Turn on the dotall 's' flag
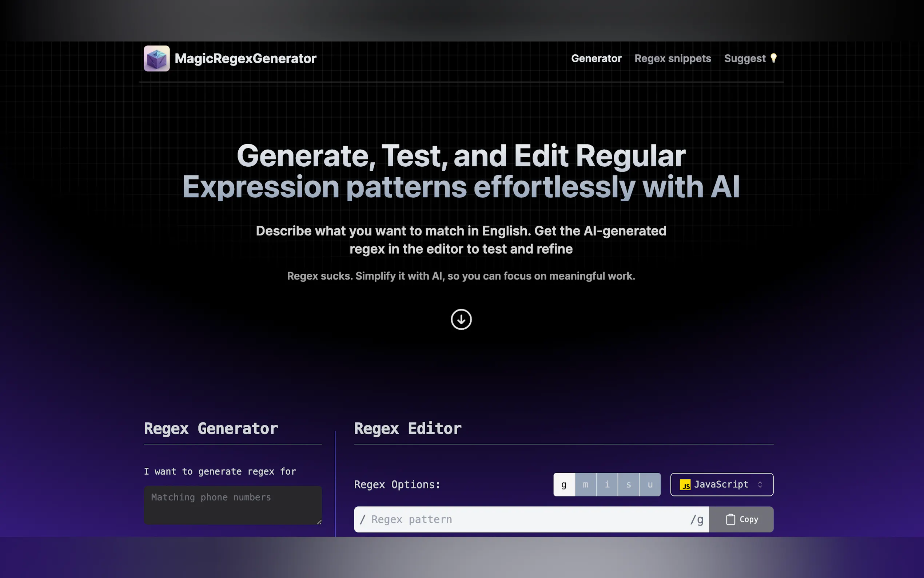The width and height of the screenshot is (924, 578). pyautogui.click(x=628, y=485)
